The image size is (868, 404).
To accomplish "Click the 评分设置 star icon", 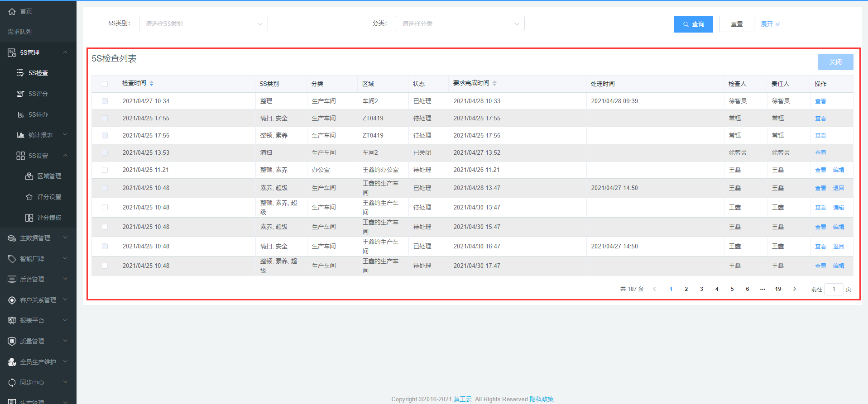I will (29, 197).
